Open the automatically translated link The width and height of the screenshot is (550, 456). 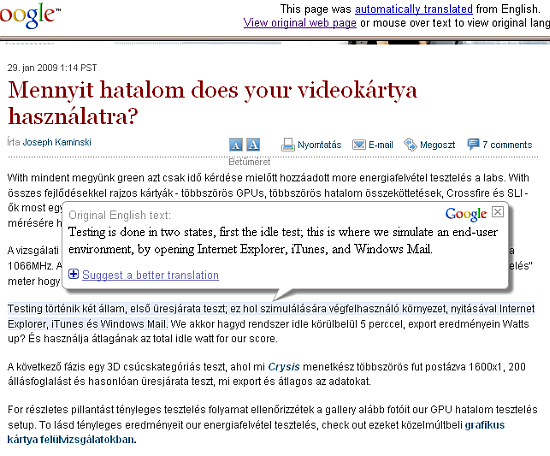tap(414, 9)
